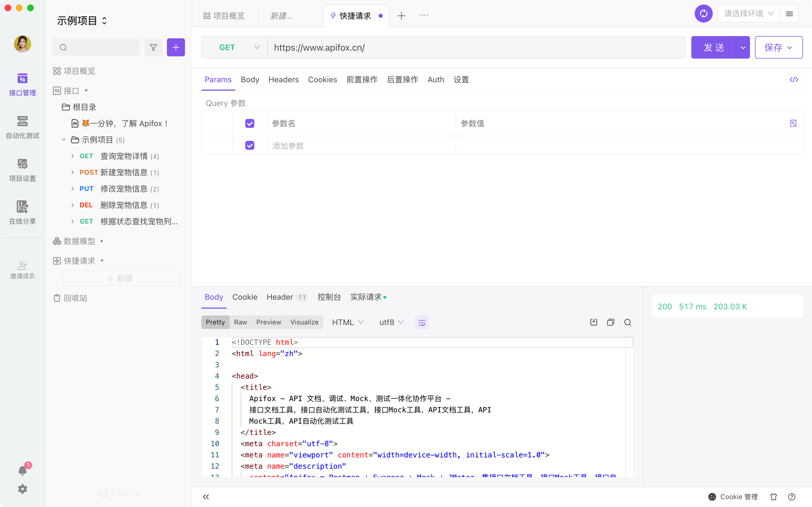Click the download response icon

(x=593, y=322)
